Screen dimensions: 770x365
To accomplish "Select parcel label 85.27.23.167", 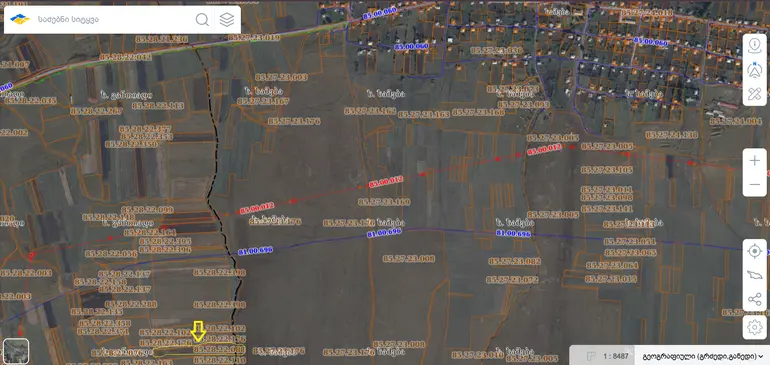I will pyautogui.click(x=263, y=101).
